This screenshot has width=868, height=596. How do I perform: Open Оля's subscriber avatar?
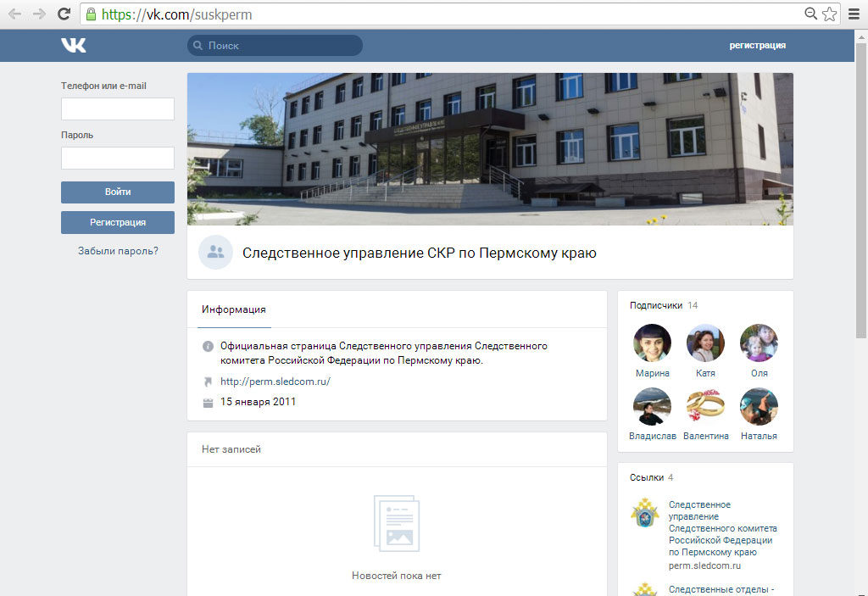tap(759, 343)
